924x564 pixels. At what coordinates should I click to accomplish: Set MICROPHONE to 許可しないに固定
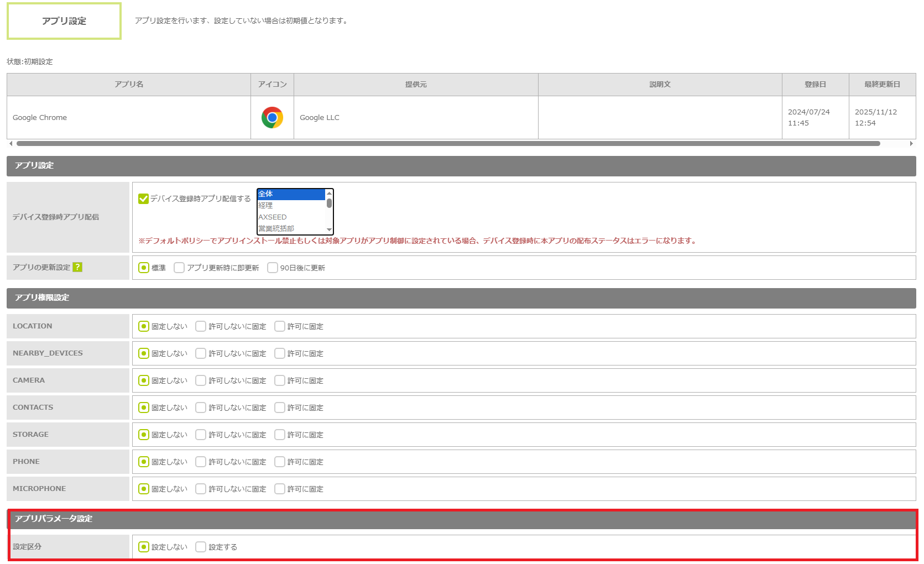click(x=201, y=489)
